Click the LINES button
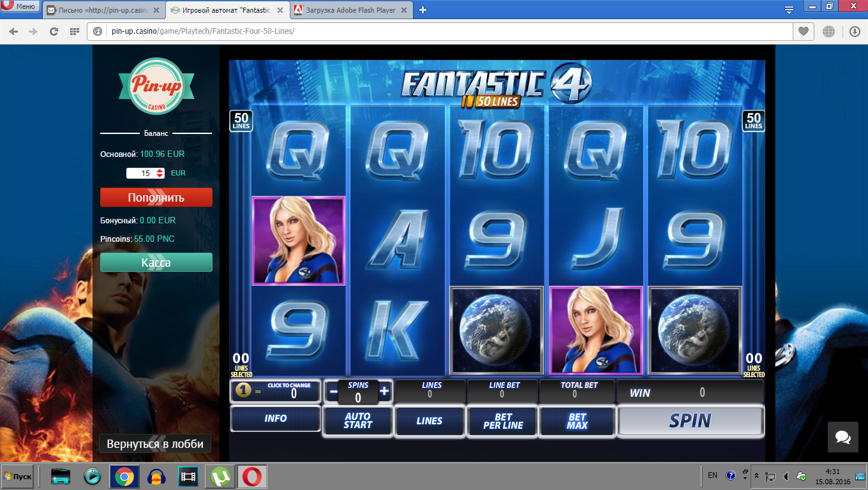 (x=430, y=420)
